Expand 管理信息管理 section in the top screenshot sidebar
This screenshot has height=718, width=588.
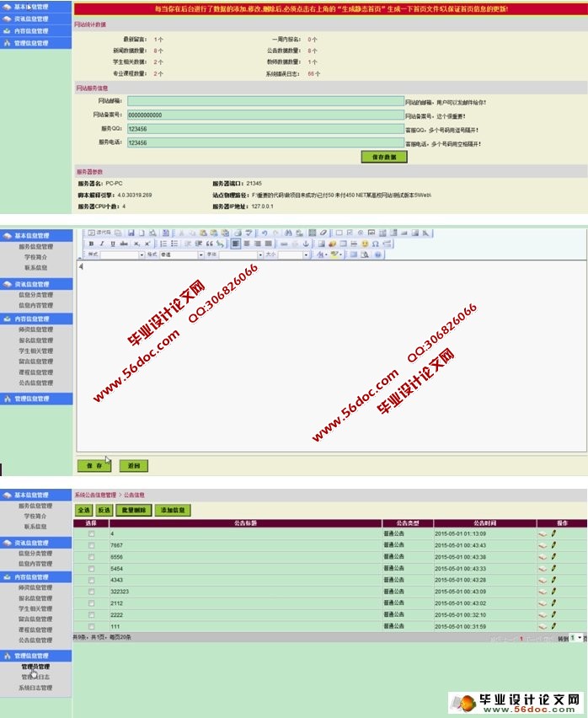click(35, 43)
